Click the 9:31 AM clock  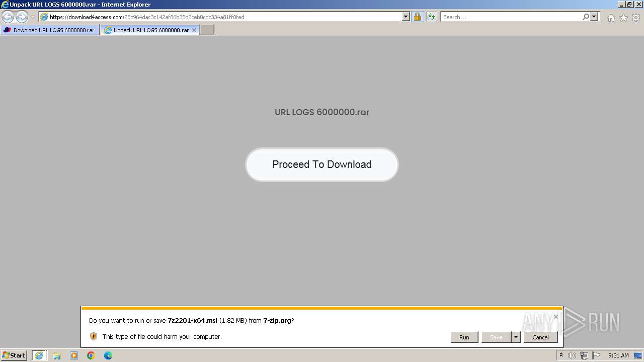tap(618, 355)
